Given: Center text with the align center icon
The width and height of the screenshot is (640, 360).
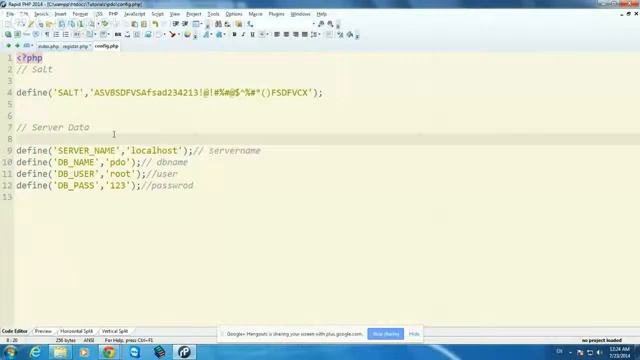Looking at the screenshot, I should point(286,35).
